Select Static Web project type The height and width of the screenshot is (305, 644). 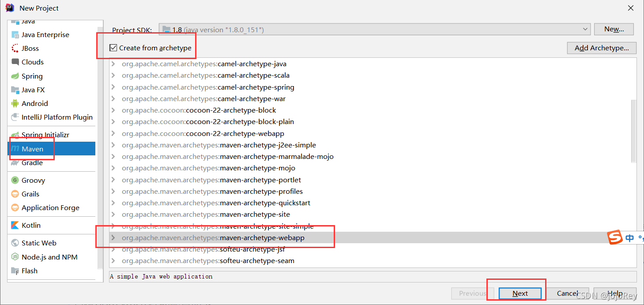(51, 243)
